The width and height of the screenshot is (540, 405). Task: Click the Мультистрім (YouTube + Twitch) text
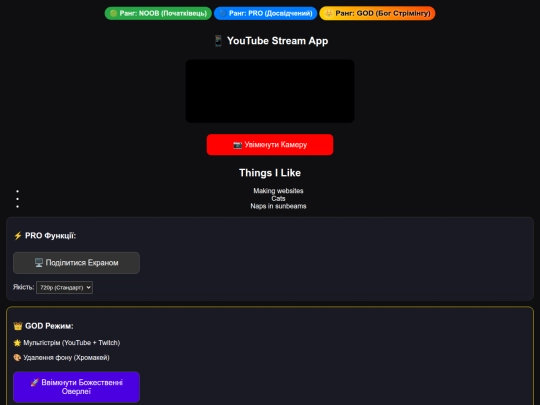pos(72,343)
